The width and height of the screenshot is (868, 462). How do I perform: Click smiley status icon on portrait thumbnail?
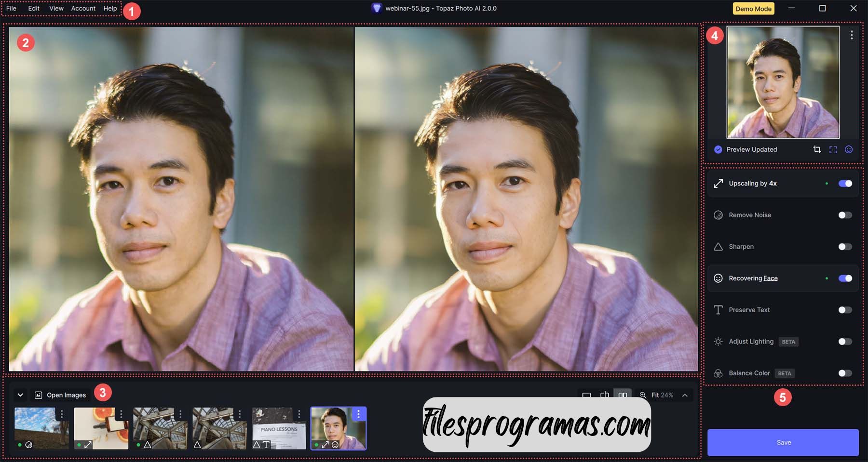tap(335, 445)
